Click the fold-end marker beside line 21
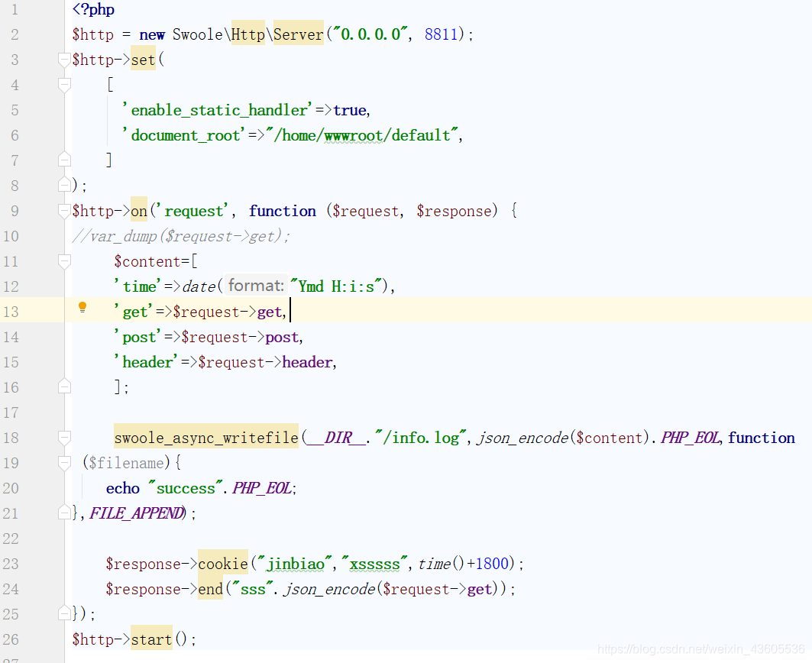812x663 pixels. (64, 513)
